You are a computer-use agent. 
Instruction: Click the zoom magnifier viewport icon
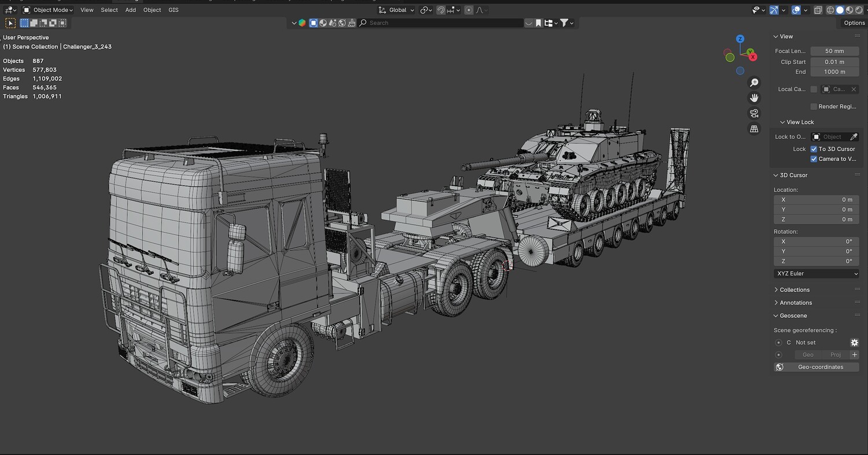click(754, 82)
